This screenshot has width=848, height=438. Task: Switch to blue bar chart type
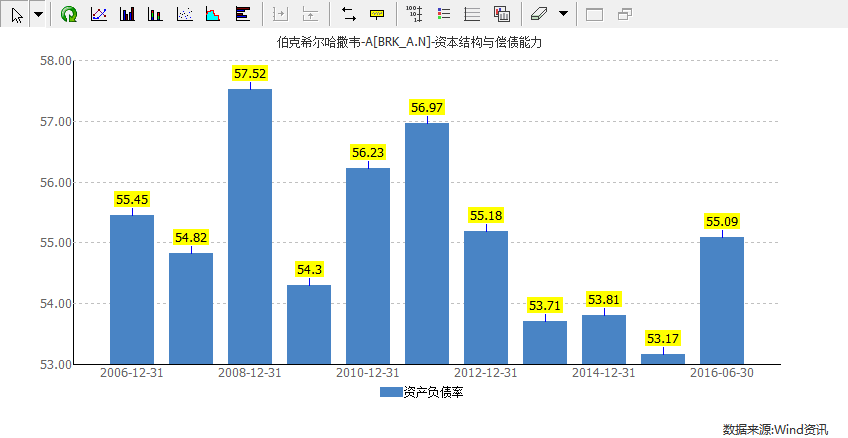(128, 15)
